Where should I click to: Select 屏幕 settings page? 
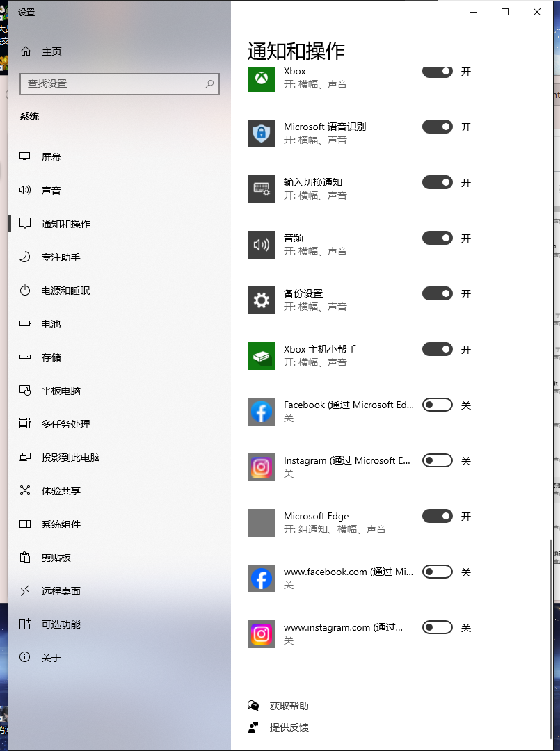(x=51, y=156)
